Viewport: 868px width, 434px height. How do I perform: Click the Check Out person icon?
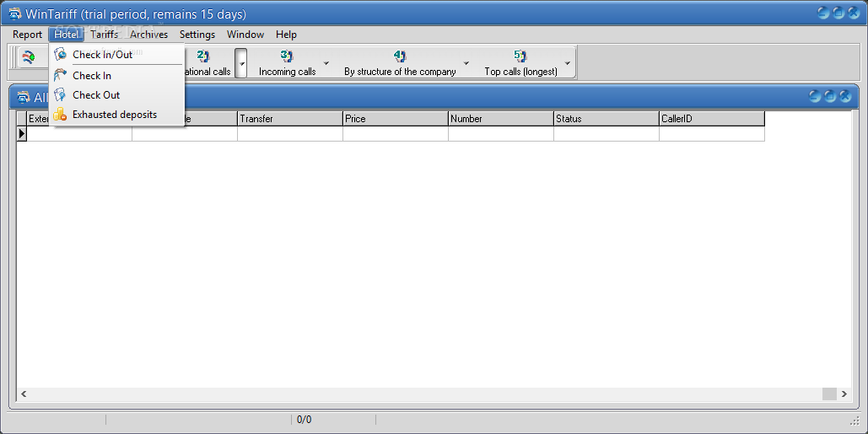pyautogui.click(x=61, y=94)
